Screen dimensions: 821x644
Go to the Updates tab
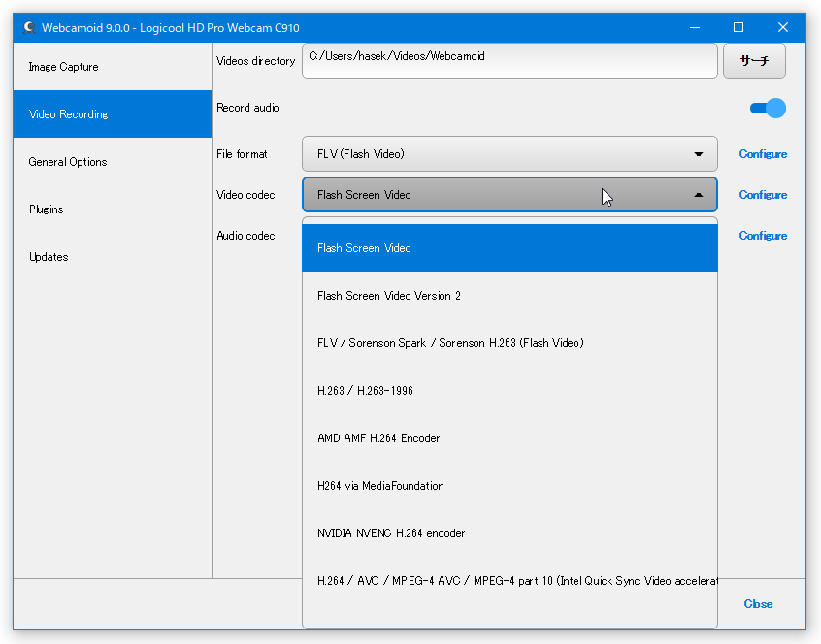click(113, 257)
